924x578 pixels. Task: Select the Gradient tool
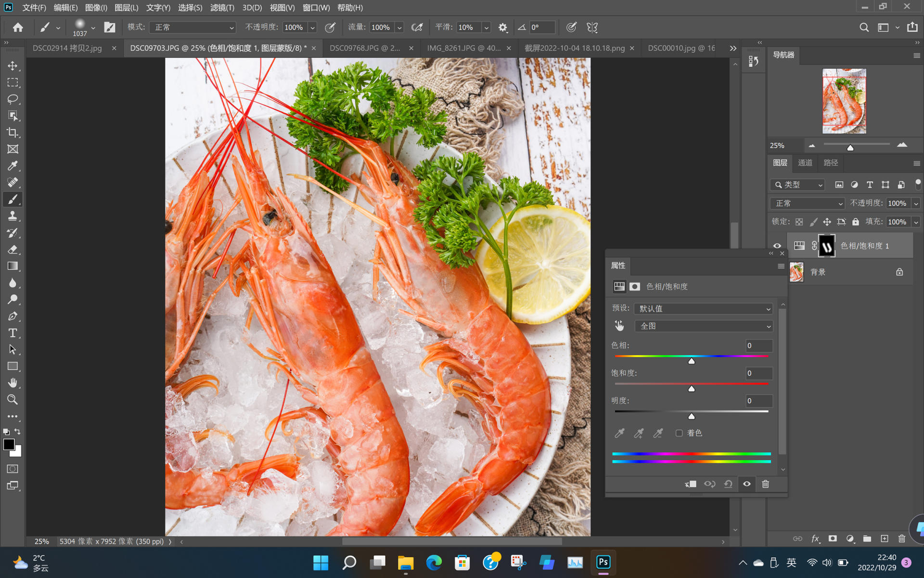pos(13,266)
